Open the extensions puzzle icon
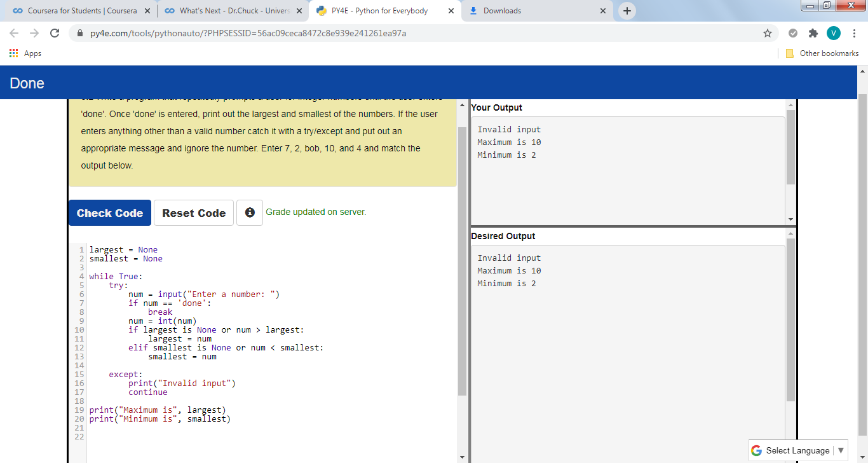This screenshot has width=868, height=463. (x=813, y=33)
